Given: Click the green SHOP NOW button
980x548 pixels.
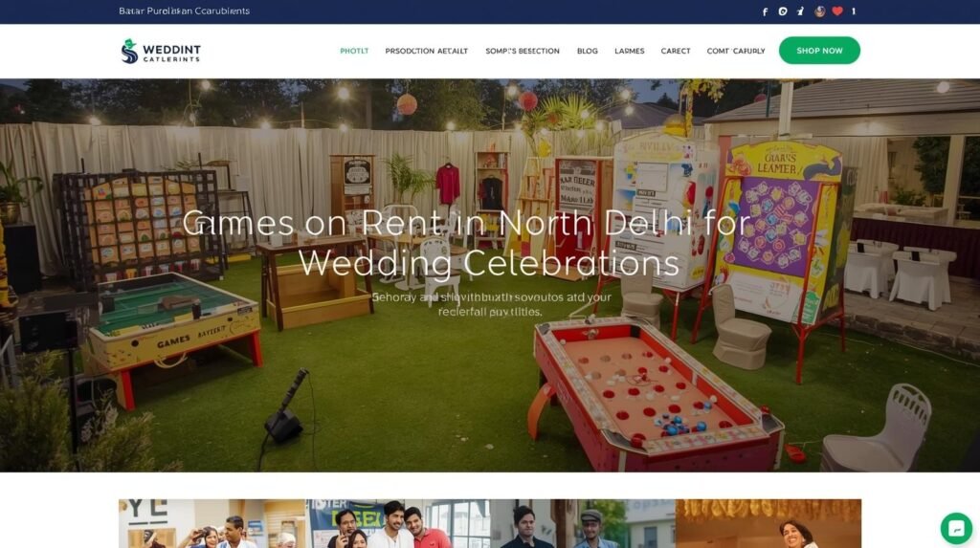Looking at the screenshot, I should tap(819, 51).
